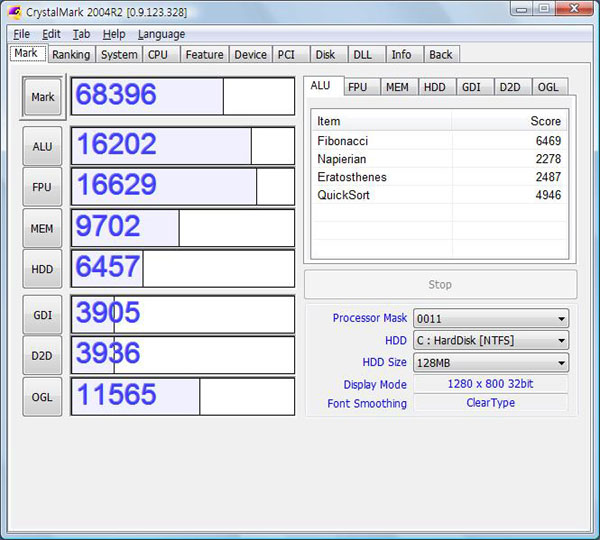Click the Item column header
600x540 pixels.
click(x=382, y=121)
